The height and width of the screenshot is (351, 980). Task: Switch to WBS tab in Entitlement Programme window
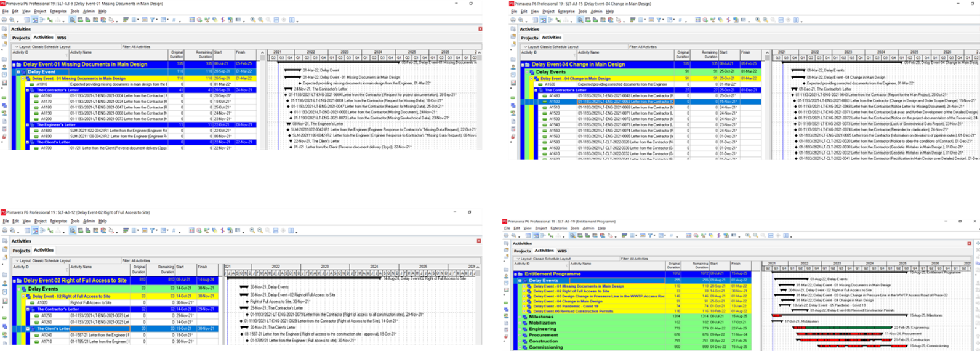[x=562, y=251]
